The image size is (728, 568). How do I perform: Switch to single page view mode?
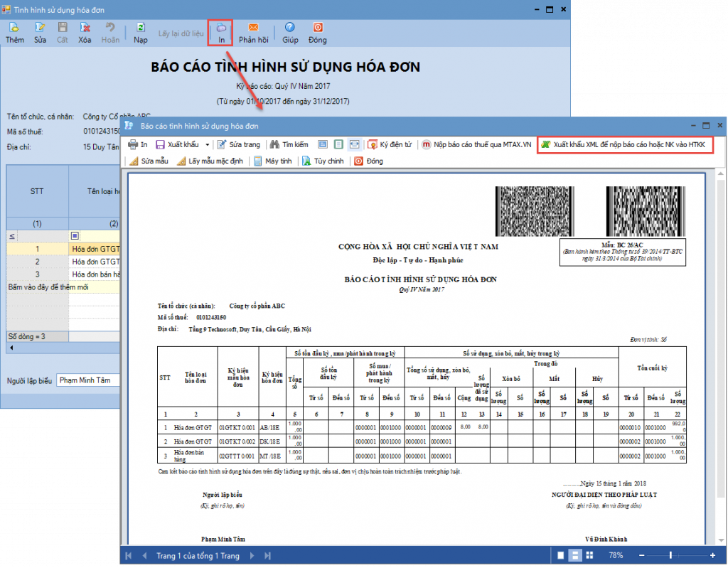coord(561,555)
